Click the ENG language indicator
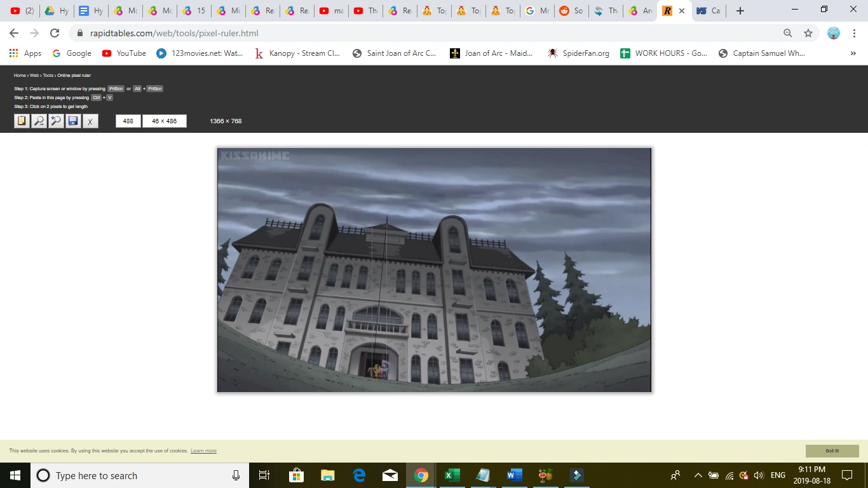Viewport: 868px width, 488px height. (778, 475)
